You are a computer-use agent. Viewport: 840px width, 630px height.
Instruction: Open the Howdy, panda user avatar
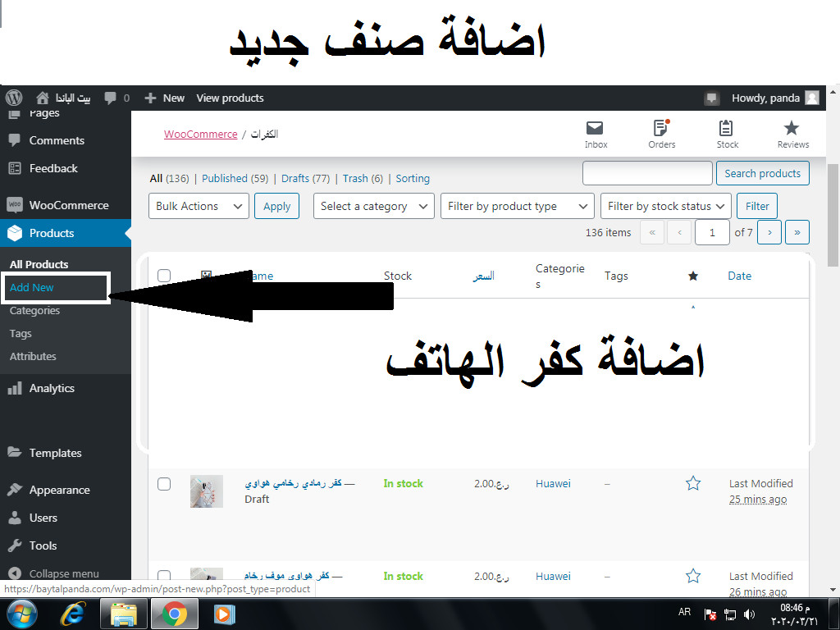pos(812,98)
